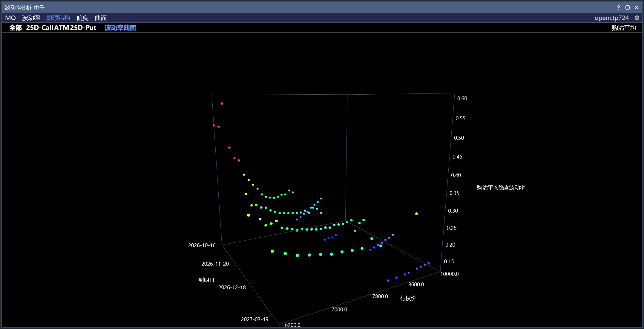Screen dimensions: 644x329
Task: Click the 0.60 volatility axis tick
Action: click(x=462, y=99)
